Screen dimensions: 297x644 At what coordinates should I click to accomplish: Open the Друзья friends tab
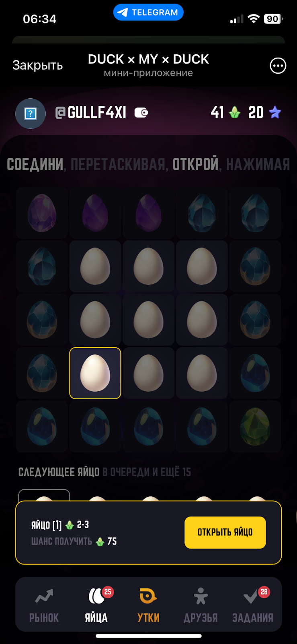click(201, 605)
